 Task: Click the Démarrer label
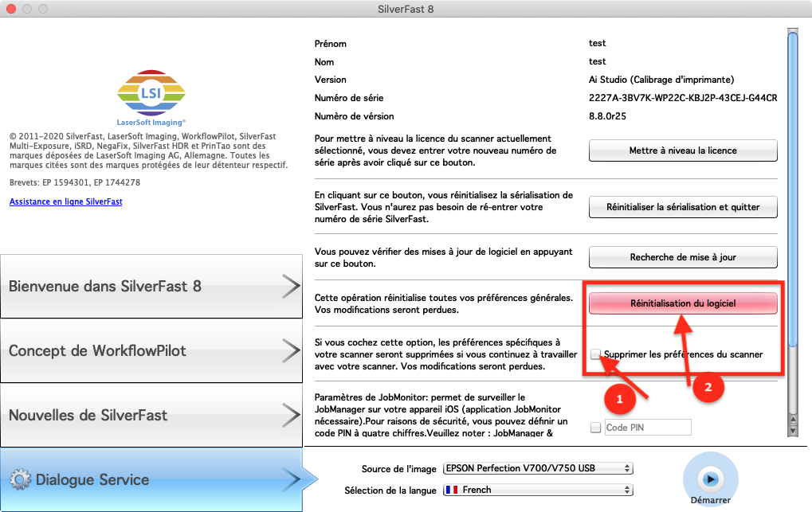coord(711,500)
